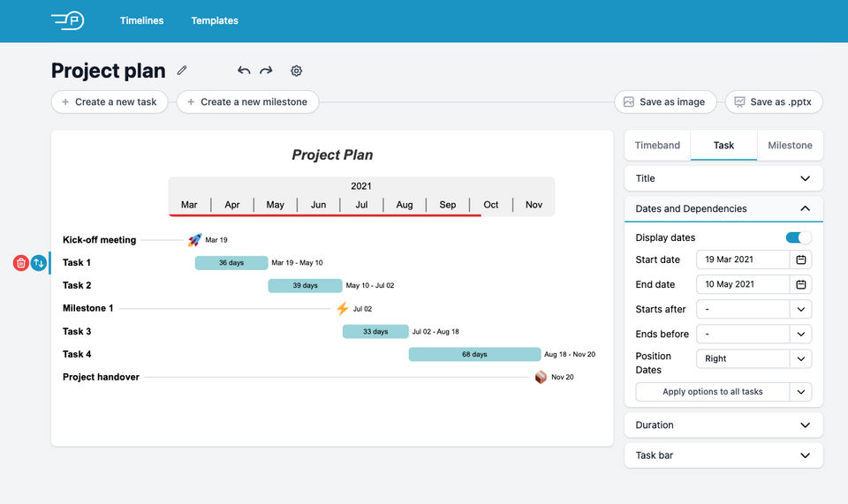The height and width of the screenshot is (504, 848).
Task: Click the Project handover row label
Action: pos(101,377)
